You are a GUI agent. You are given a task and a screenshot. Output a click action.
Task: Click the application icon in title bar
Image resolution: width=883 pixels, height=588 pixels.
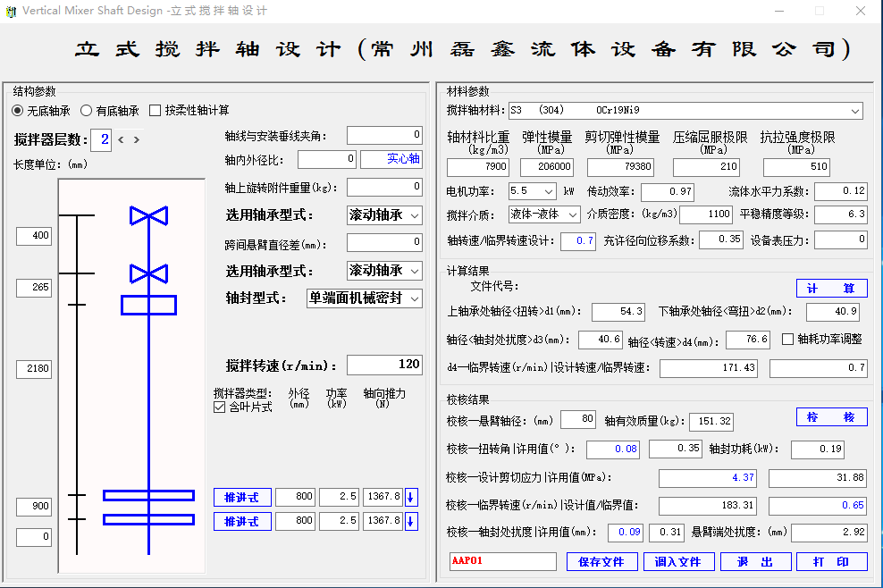click(11, 11)
